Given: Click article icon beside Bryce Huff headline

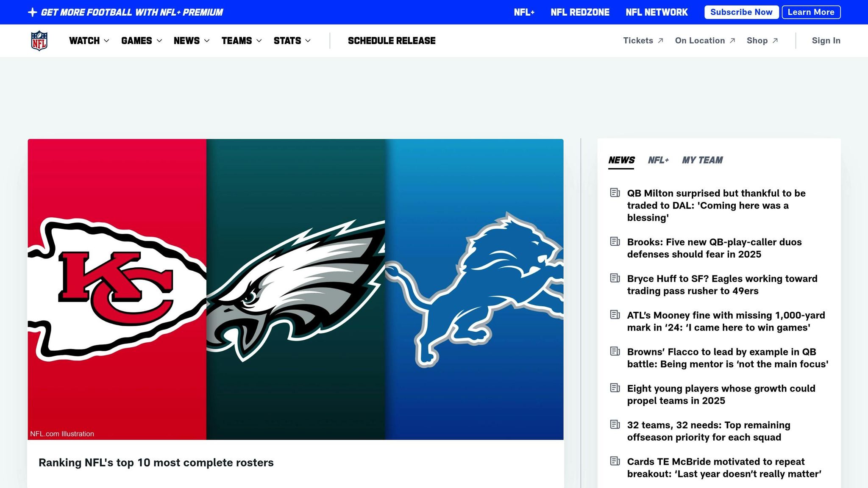Looking at the screenshot, I should (615, 278).
